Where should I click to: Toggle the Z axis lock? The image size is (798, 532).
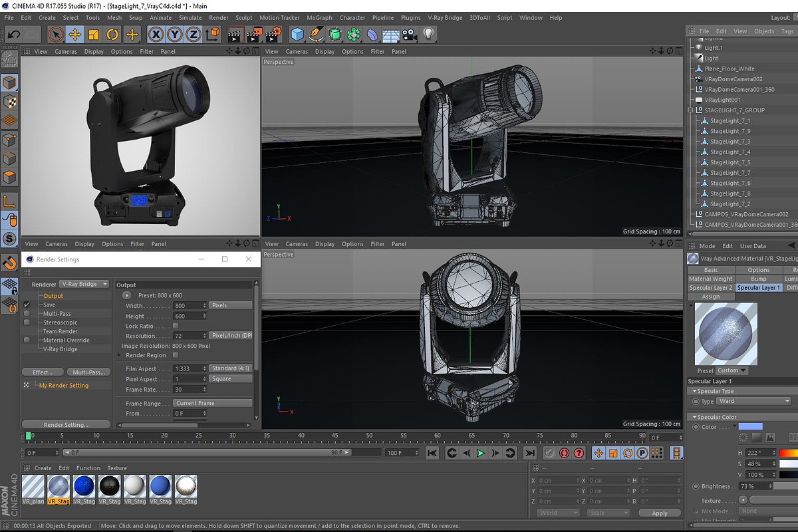point(193,34)
